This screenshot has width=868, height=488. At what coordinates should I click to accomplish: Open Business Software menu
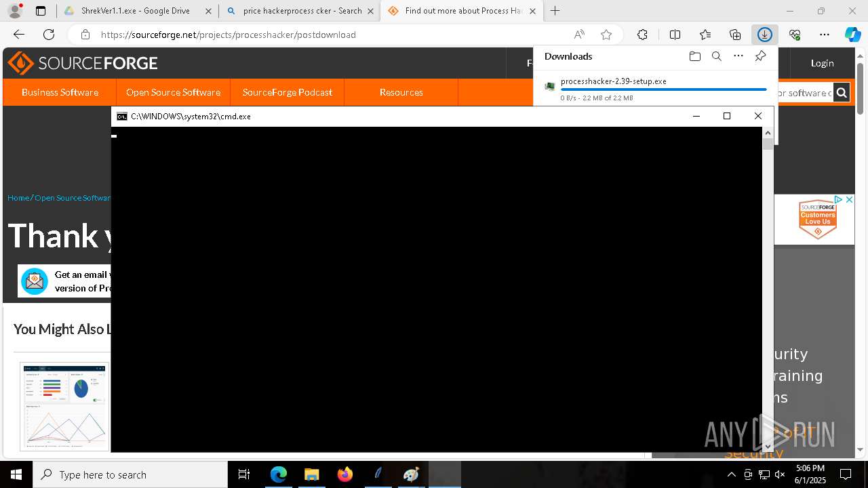pyautogui.click(x=60, y=92)
